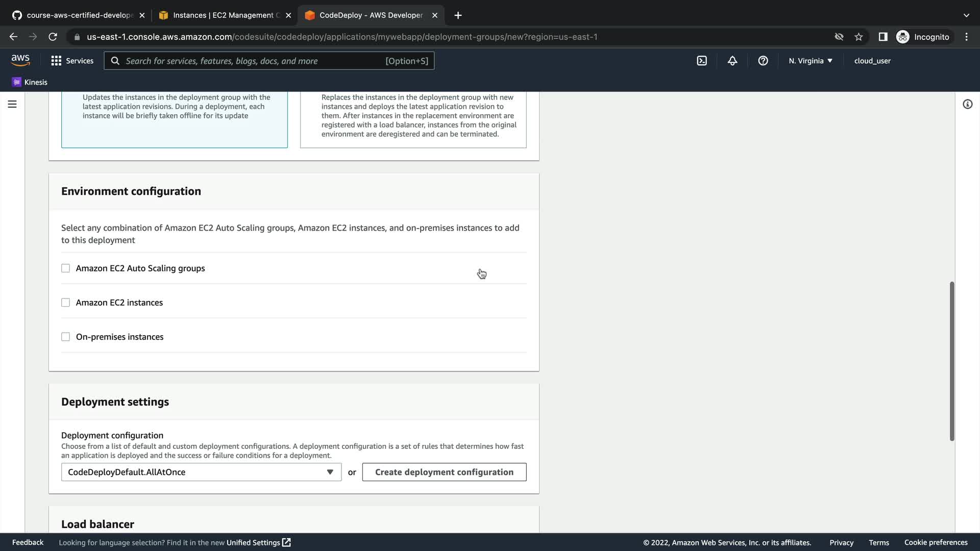
Task: Check Amazon EC2 Auto Scaling groups
Action: click(x=65, y=268)
